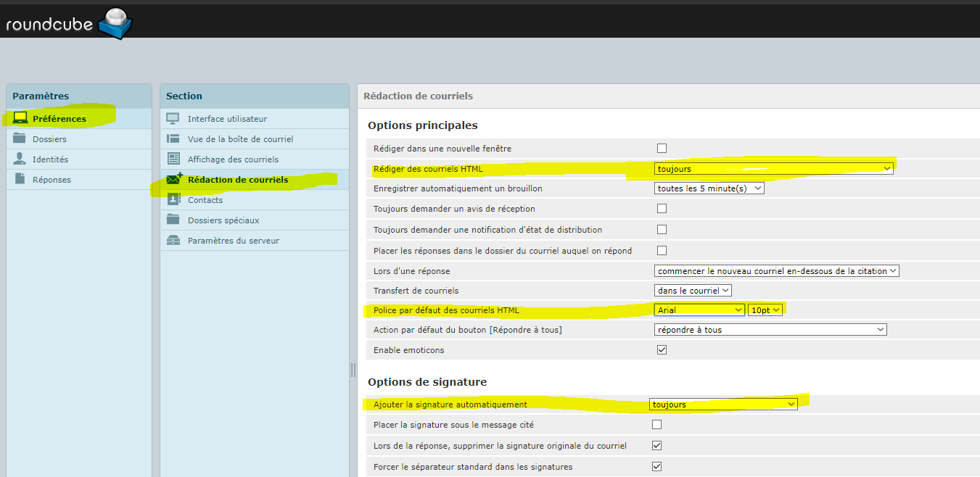Screen dimensions: 980x477
Task: Select Affichage des courriels section
Action: click(x=233, y=159)
